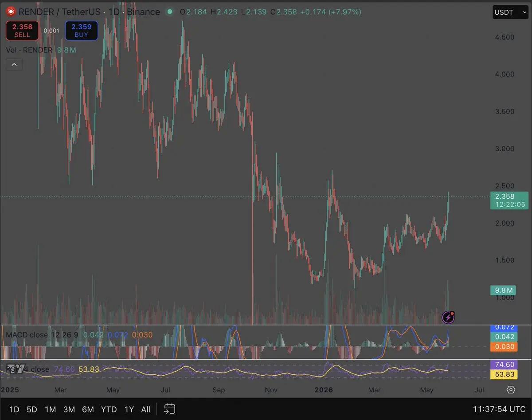Select the 5D time range
This screenshot has width=532, height=420.
coord(32,409)
